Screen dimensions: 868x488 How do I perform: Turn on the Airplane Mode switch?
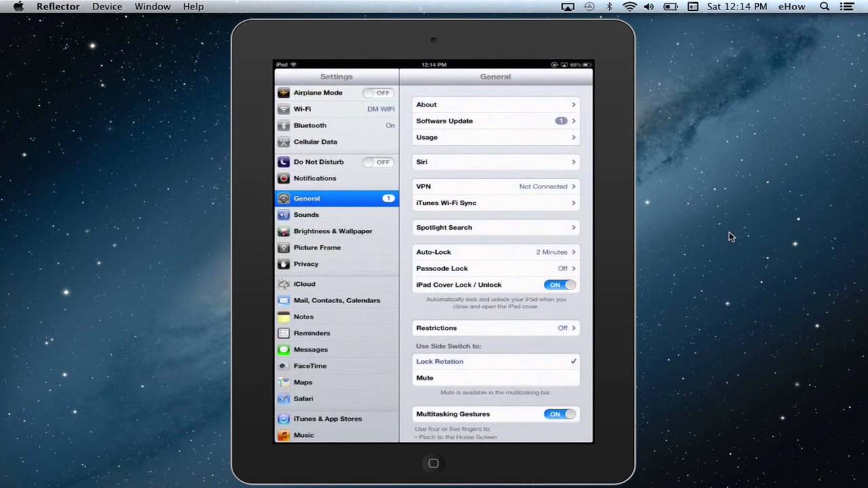click(x=378, y=93)
